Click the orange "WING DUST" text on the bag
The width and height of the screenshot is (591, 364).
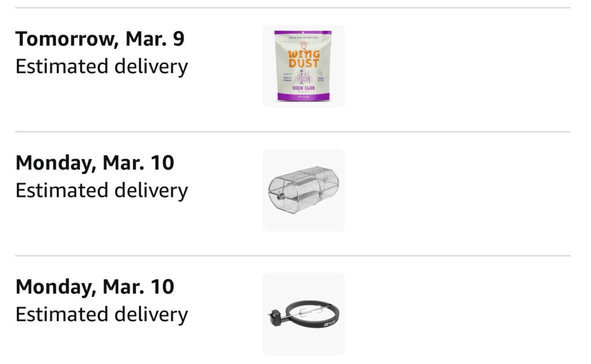tap(303, 59)
